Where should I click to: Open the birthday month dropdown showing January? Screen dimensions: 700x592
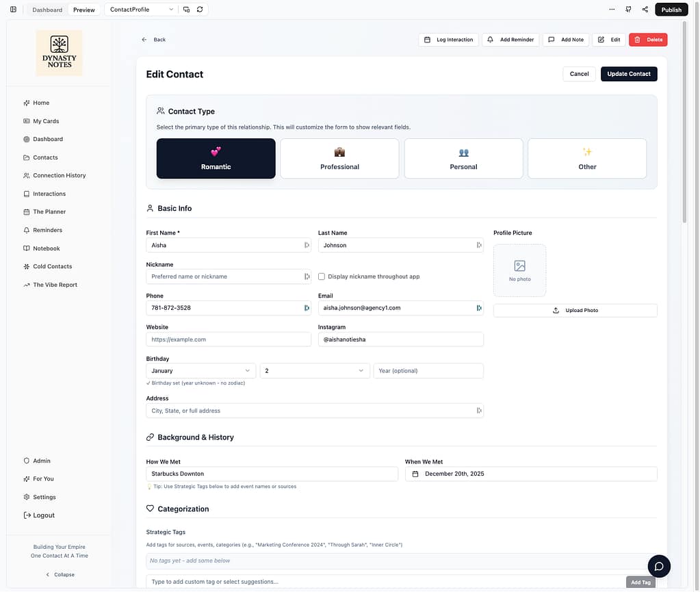(200, 371)
